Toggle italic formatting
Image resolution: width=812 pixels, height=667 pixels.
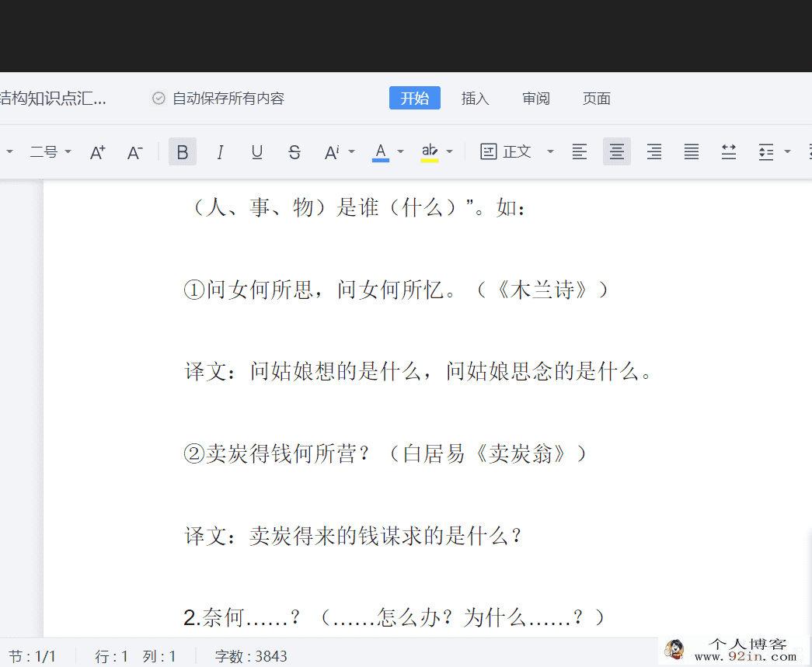point(220,151)
